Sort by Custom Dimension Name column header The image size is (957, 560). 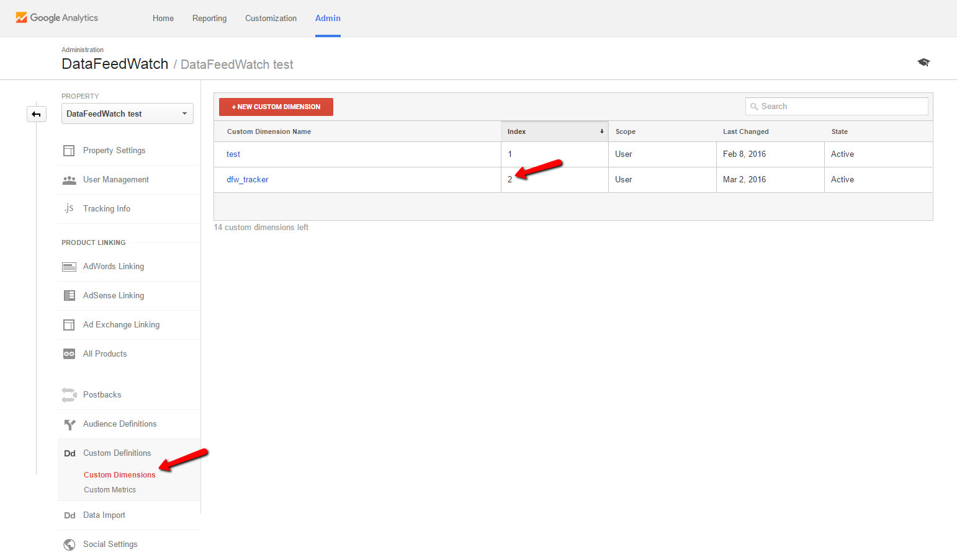tap(269, 131)
